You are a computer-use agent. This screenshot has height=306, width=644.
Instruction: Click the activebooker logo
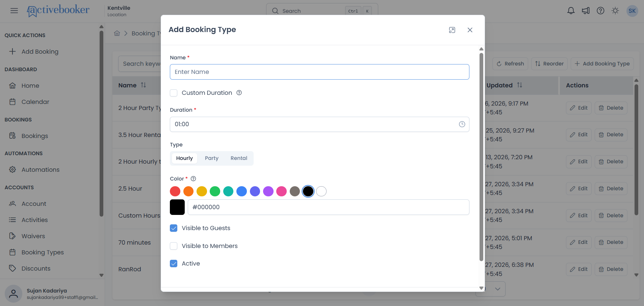[x=58, y=10]
